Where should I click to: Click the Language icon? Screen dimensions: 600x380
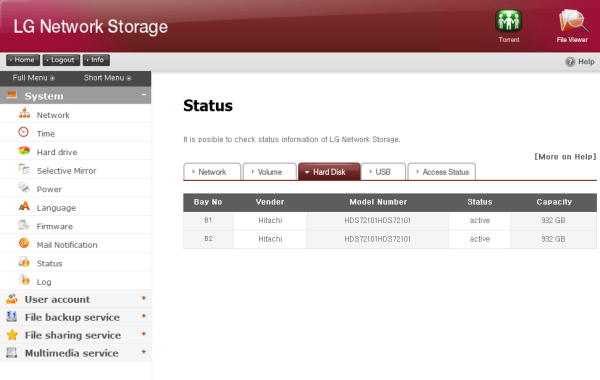point(24,207)
